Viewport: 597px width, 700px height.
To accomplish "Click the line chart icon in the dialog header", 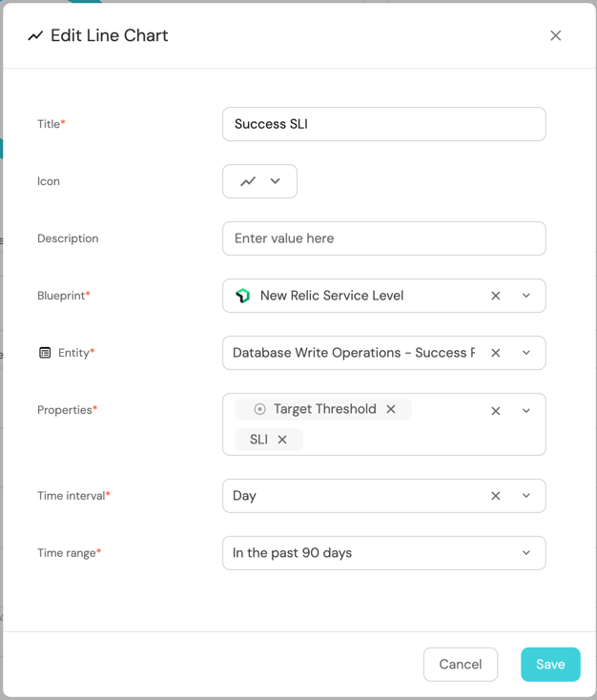I will (35, 36).
